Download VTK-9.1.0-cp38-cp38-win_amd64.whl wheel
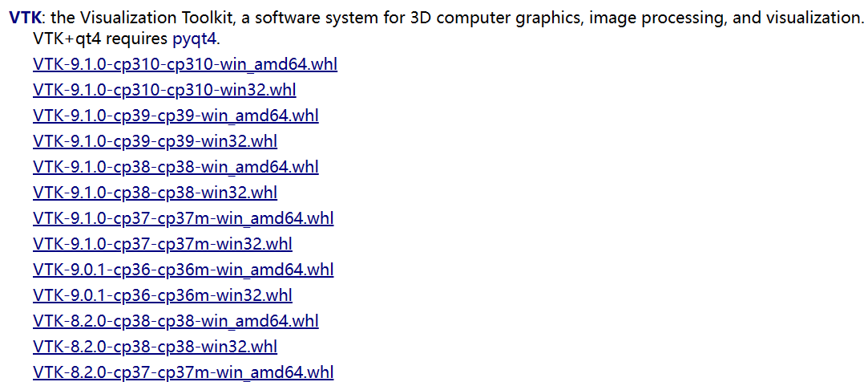This screenshot has width=868, height=382. pyautogui.click(x=176, y=167)
